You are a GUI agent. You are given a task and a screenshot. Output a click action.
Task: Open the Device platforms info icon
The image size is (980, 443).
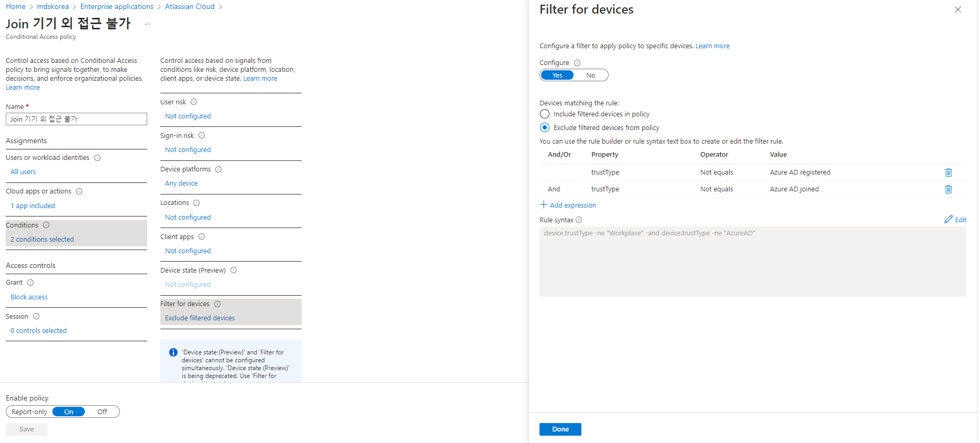(218, 169)
